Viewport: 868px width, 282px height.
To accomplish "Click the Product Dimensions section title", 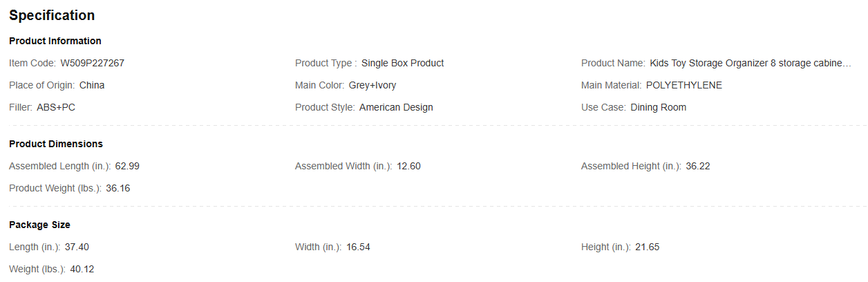I will (x=56, y=144).
